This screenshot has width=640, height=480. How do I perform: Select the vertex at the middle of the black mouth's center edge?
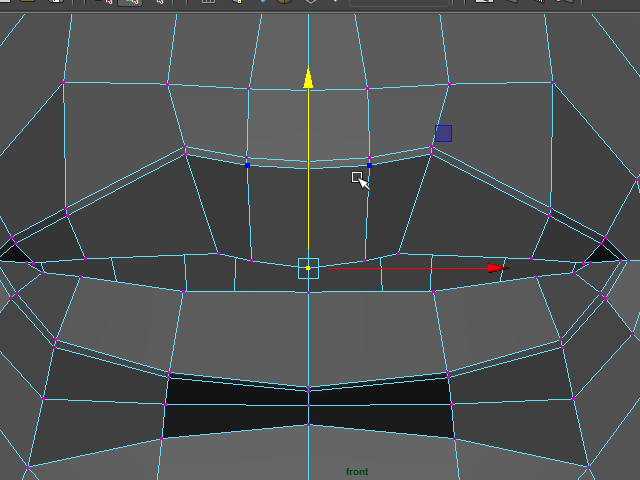(x=309, y=405)
